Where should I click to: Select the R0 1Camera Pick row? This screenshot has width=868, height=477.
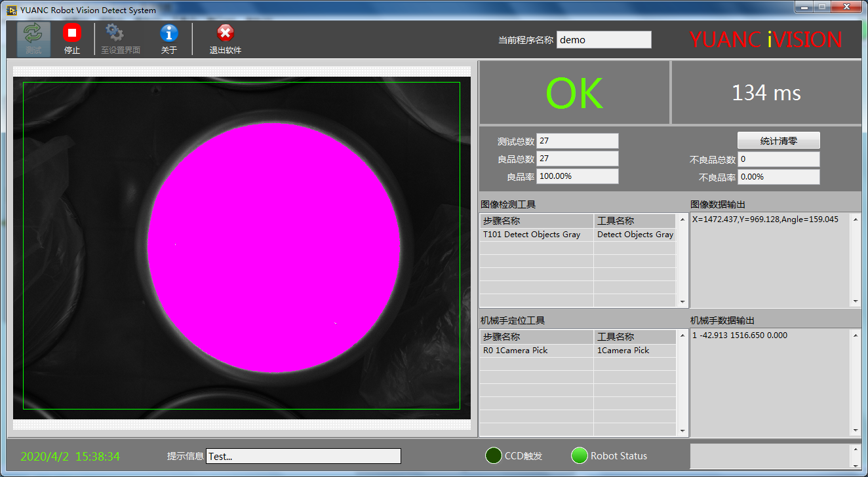(536, 351)
